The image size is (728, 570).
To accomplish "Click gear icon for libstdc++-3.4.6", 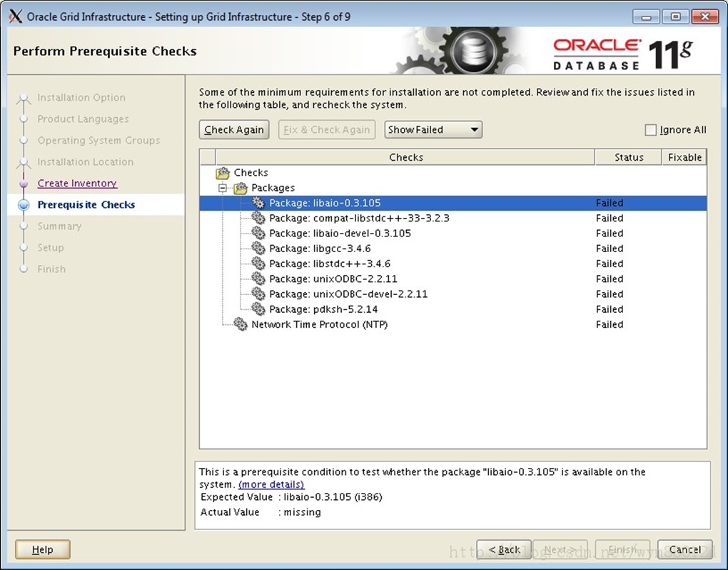I will (258, 264).
